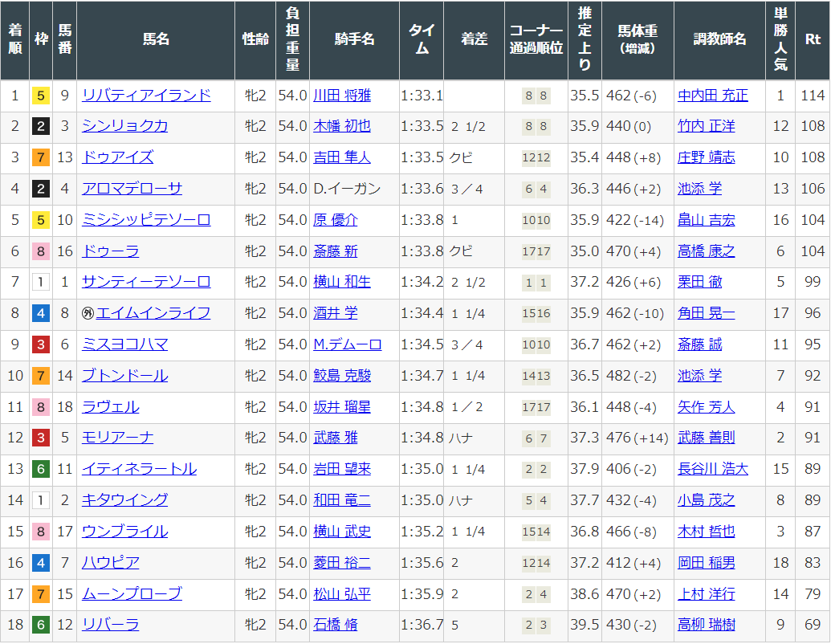This screenshot has width=831, height=644.
Task: Open trainer link 高橋 康之
Action: click(707, 251)
